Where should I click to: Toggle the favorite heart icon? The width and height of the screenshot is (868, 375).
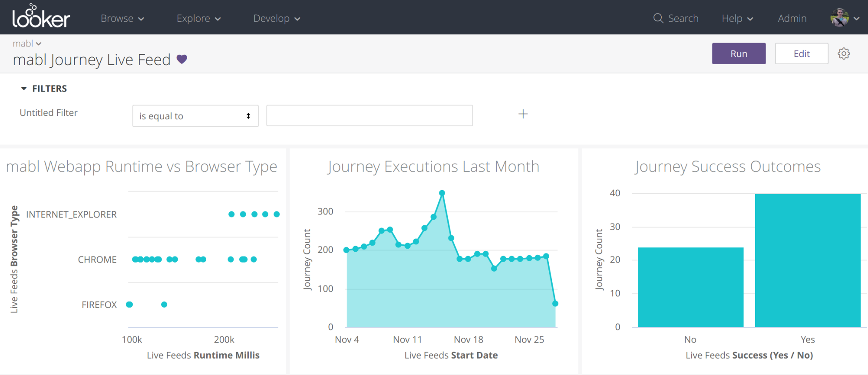coord(182,59)
